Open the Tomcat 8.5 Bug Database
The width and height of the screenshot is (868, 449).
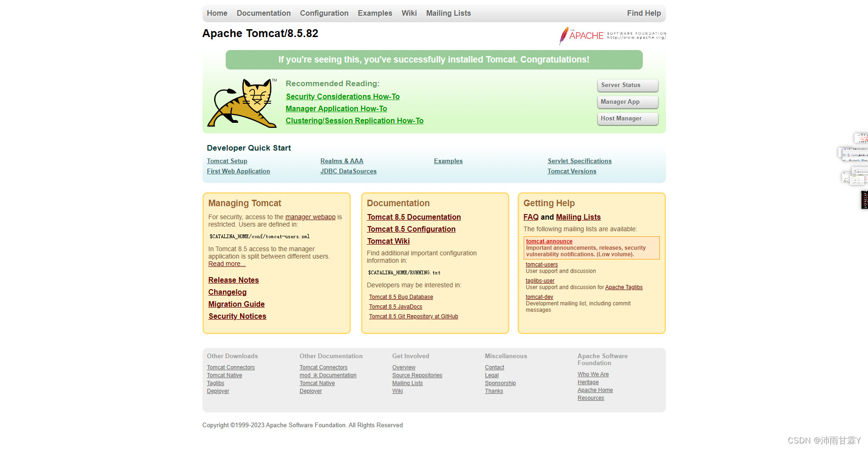pyautogui.click(x=401, y=297)
